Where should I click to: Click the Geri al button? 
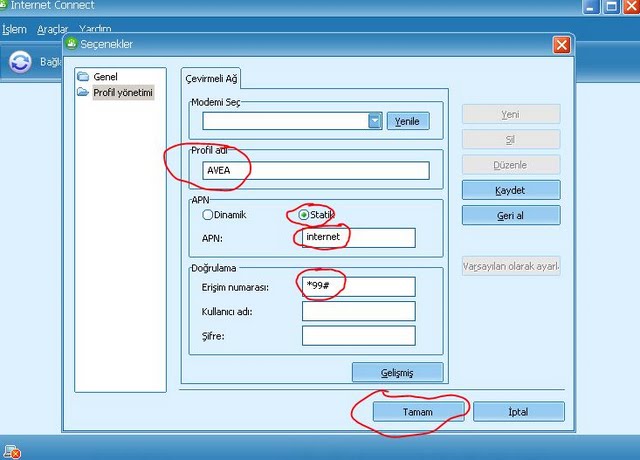click(510, 215)
